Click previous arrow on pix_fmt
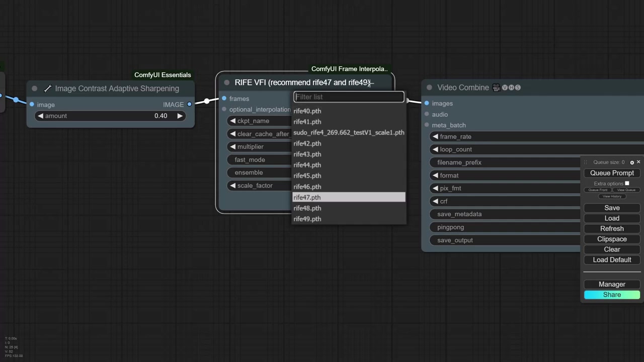 point(435,188)
